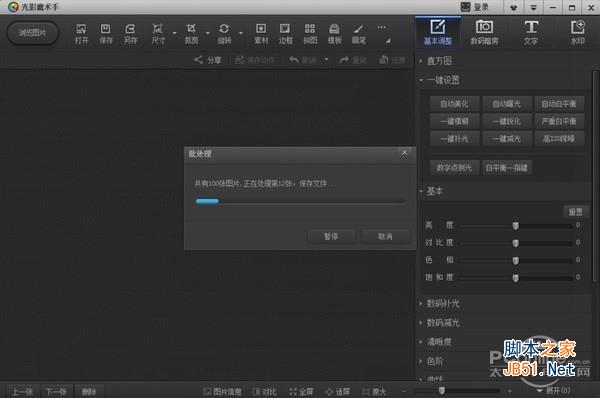Click the 一键模糊 one-click blur button
Image resolution: width=600 pixels, height=398 pixels.
click(454, 121)
